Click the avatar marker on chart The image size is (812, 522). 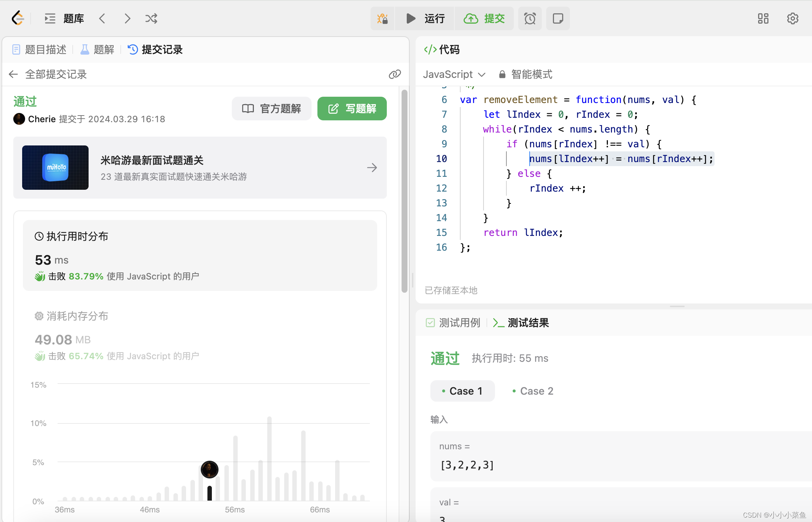coord(210,470)
